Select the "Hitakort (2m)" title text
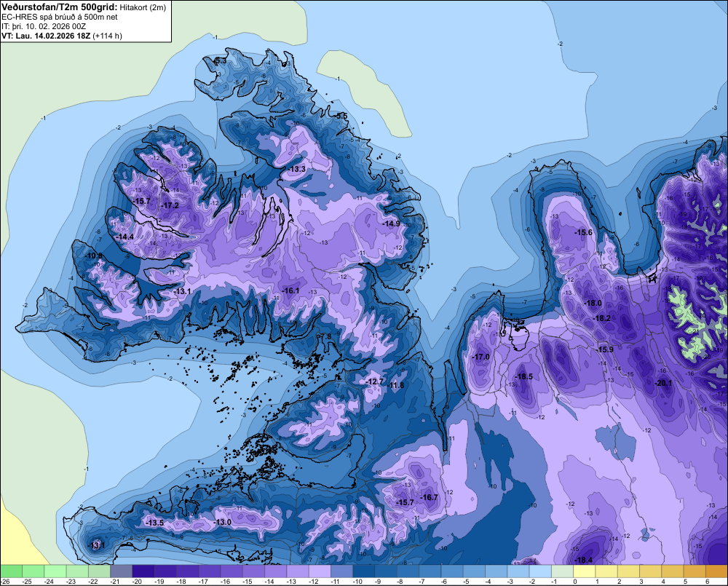 tap(143, 7)
